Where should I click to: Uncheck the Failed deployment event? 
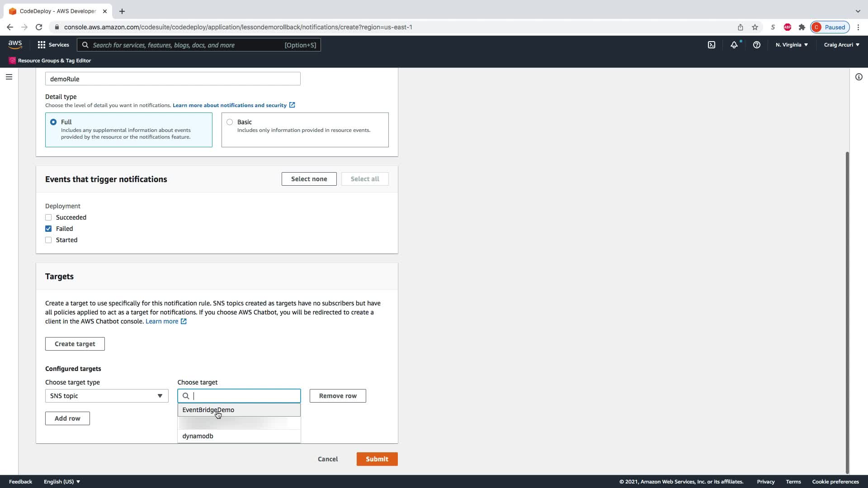coord(48,229)
